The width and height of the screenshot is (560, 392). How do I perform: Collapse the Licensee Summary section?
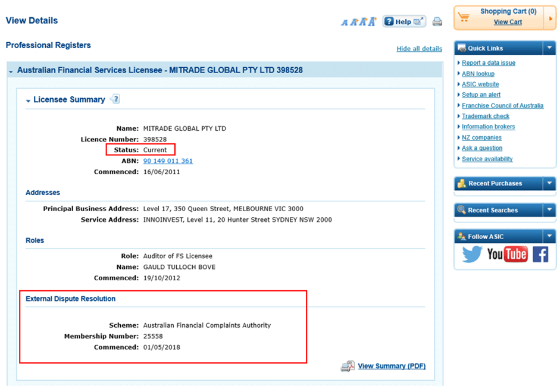pyautogui.click(x=28, y=101)
